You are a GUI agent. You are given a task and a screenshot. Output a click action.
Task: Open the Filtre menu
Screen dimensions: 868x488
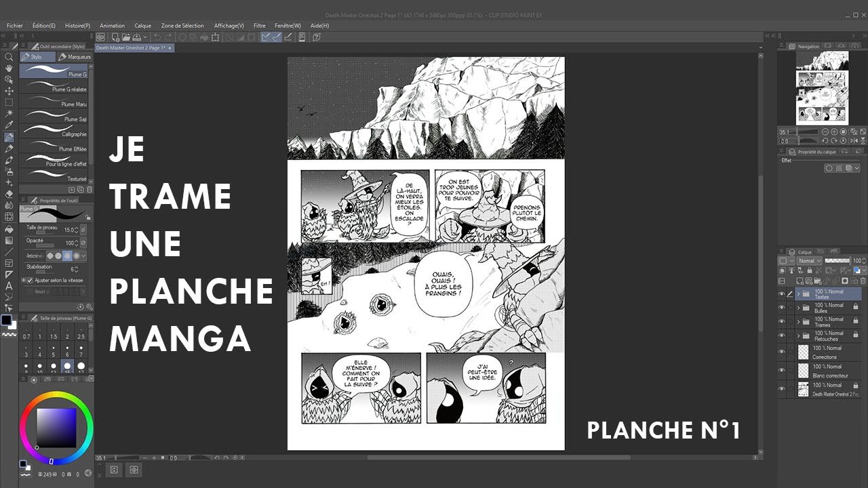(x=260, y=26)
